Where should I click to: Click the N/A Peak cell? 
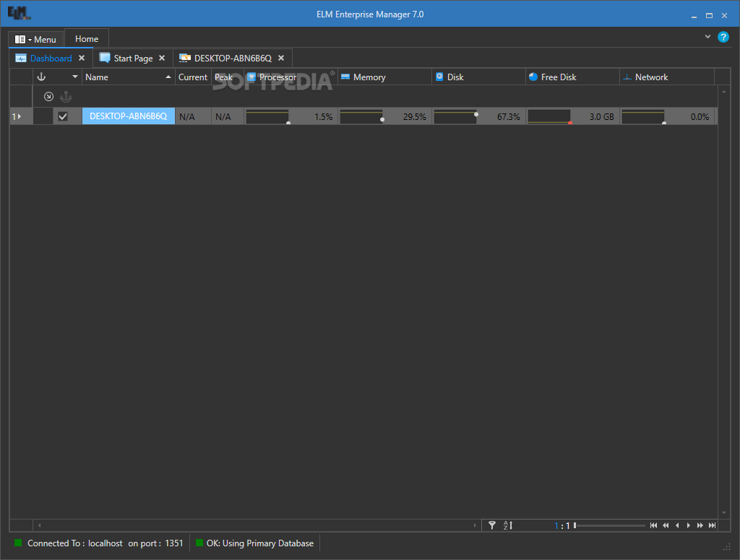(227, 116)
